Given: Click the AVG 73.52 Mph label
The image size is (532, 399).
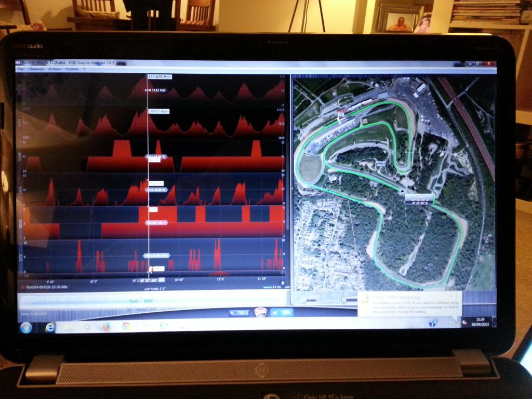Looking at the screenshot, I should click(x=155, y=90).
